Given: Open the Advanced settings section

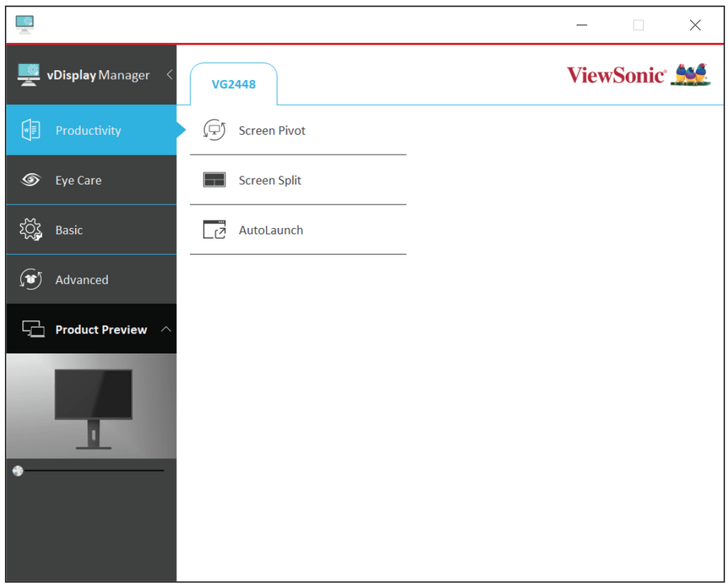Looking at the screenshot, I should [x=92, y=279].
